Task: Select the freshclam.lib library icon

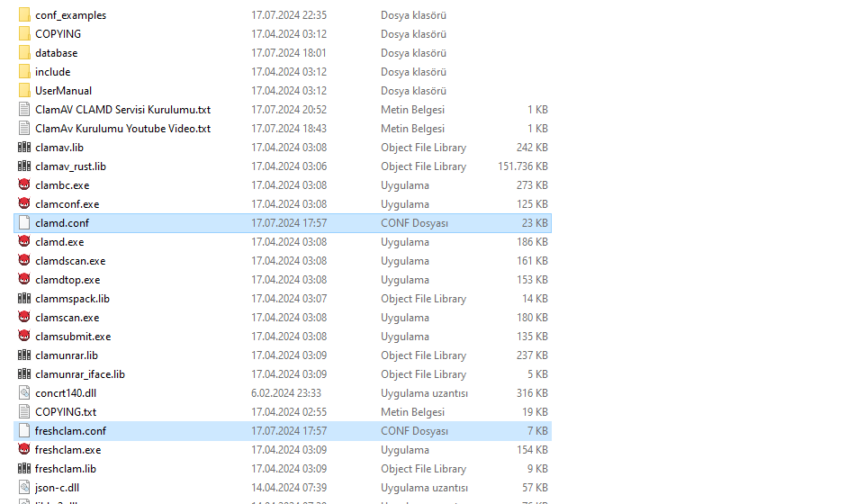Action: point(24,469)
